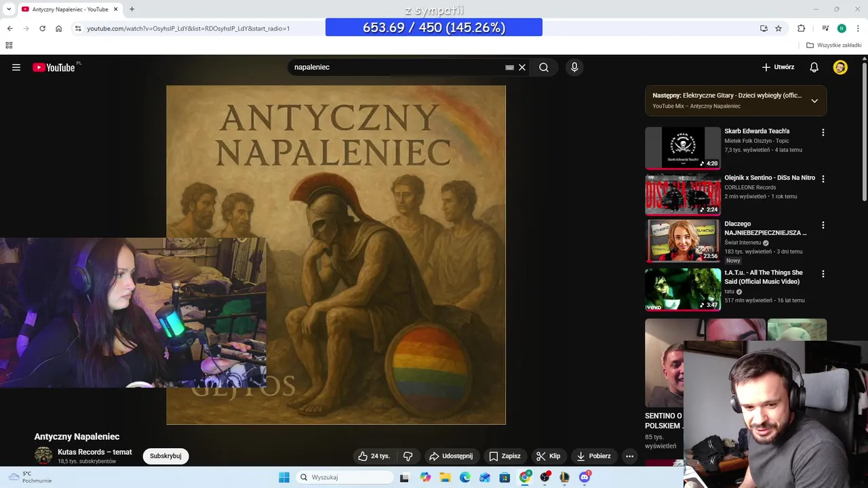Open Dlaczego NAJNIEBEZPIECZNIEJSZA video title
The image size is (868, 488).
point(766,228)
